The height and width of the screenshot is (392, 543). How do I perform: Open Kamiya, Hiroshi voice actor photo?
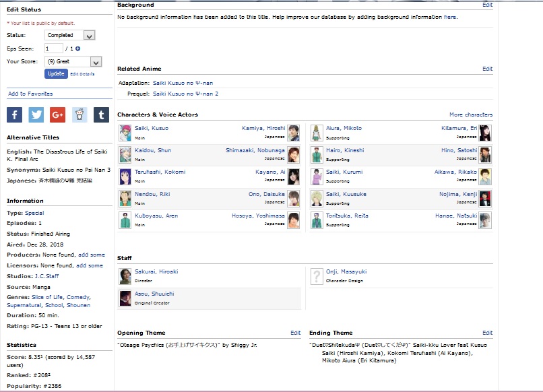294,133
